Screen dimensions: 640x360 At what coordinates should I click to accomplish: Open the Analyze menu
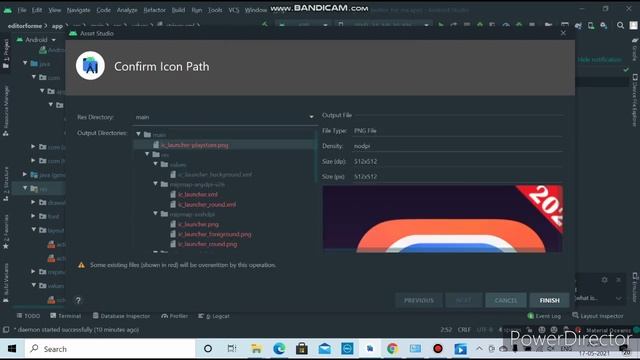pos(127,10)
